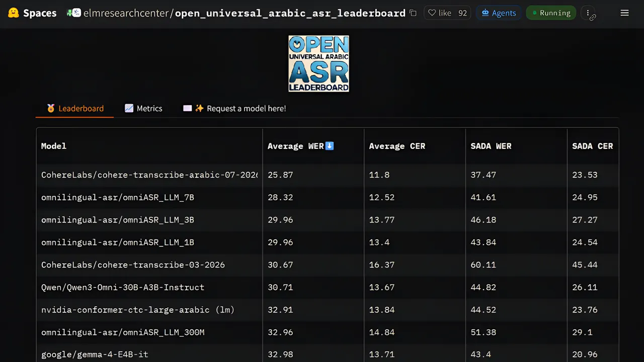Select omnilingual-asr/omniASR_LLM_300M model cell

(x=149, y=332)
